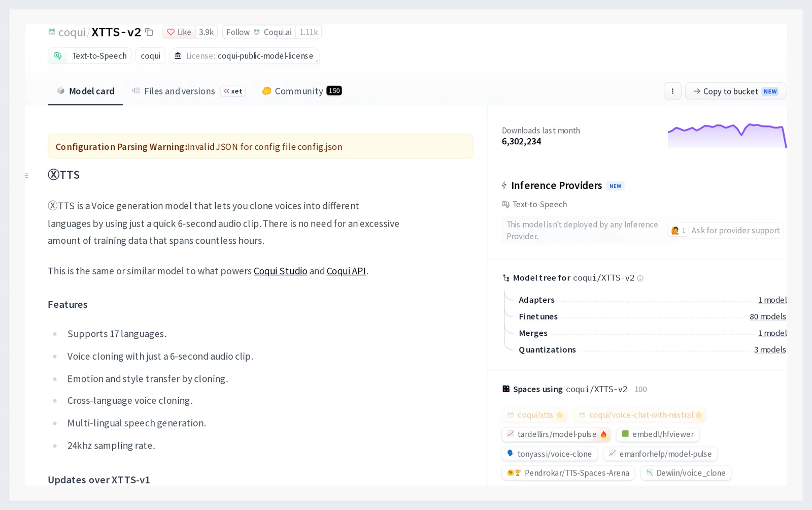Open the coqui-public-model-license tag
812x510 pixels.
(245, 56)
